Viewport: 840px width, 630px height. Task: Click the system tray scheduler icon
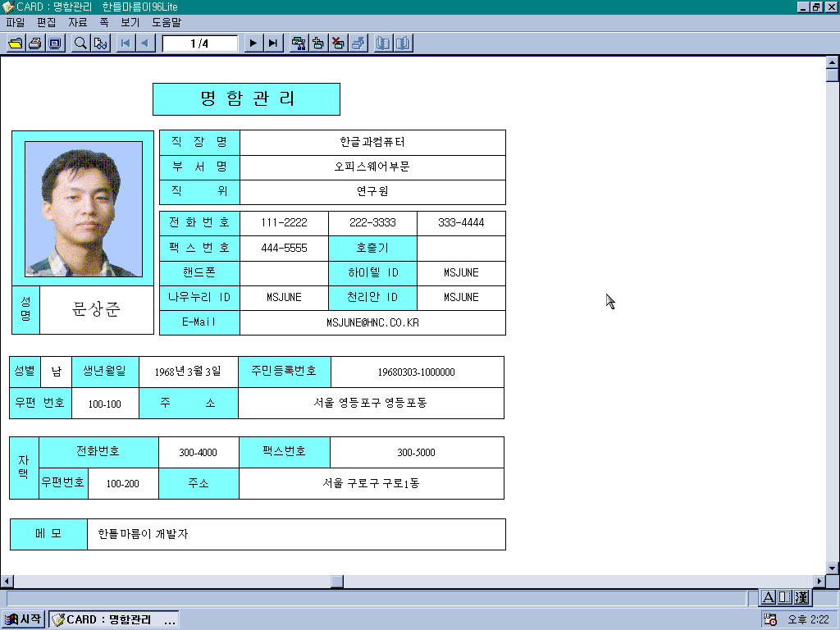(771, 620)
